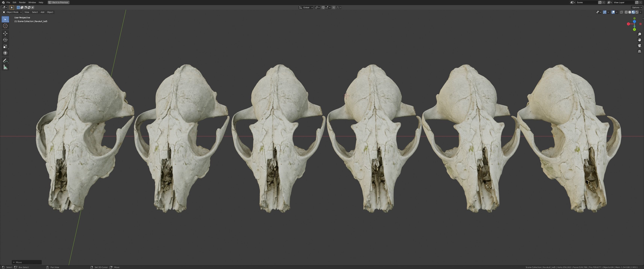644x269 pixels.
Task: Toggle viewport overlays
Action: tap(613, 12)
